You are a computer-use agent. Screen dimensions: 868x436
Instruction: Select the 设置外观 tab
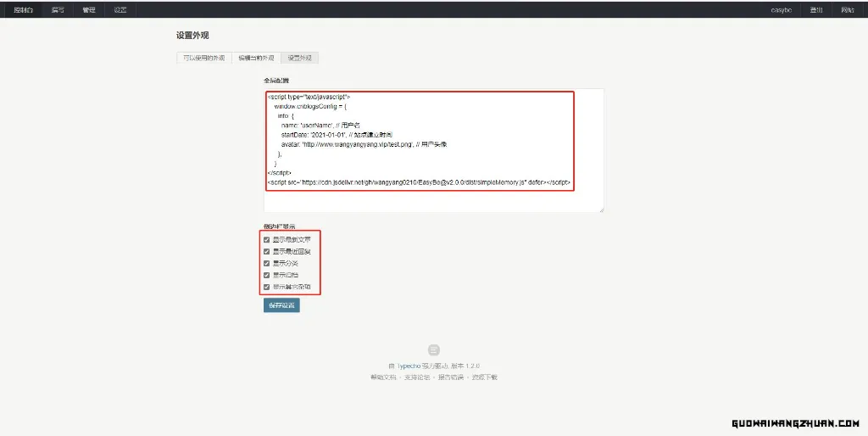tap(299, 59)
